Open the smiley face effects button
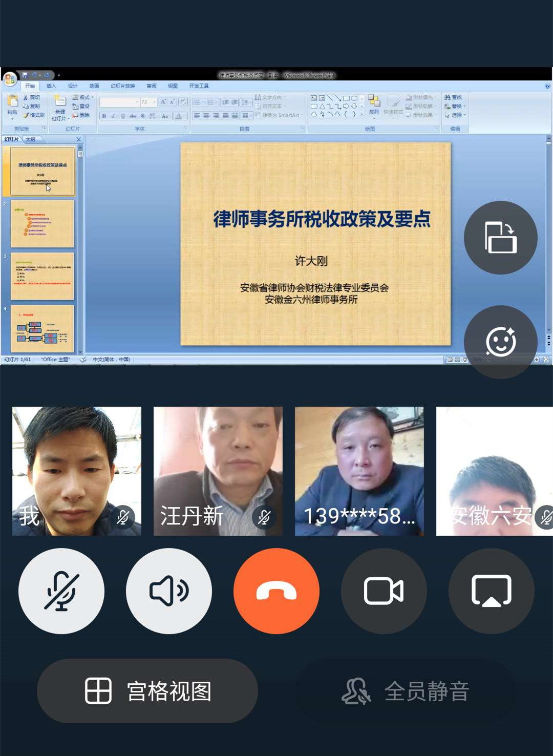 pos(500,342)
